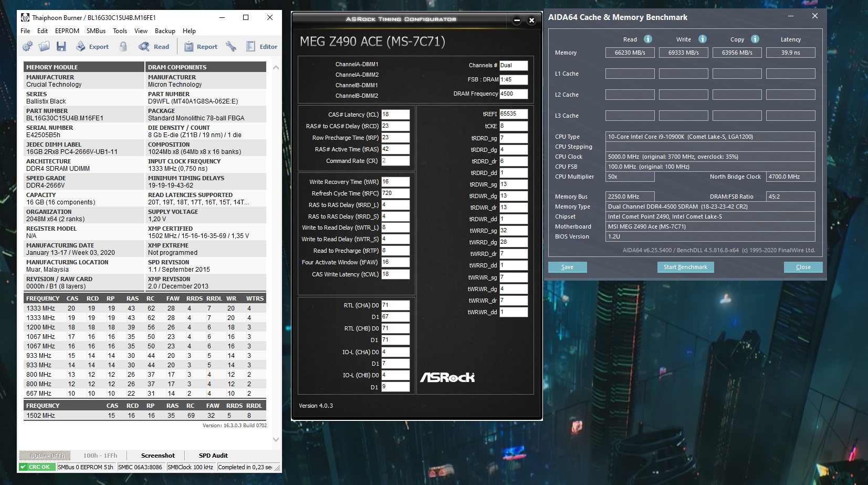868x485 pixels.
Task: Click the RAS# to CAS# Delay (tRCD) field
Action: (x=395, y=126)
